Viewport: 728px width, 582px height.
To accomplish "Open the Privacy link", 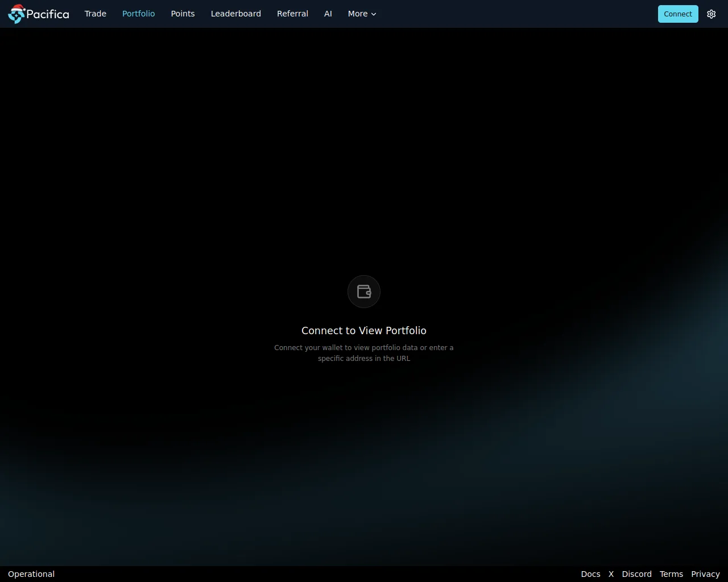I will click(706, 574).
